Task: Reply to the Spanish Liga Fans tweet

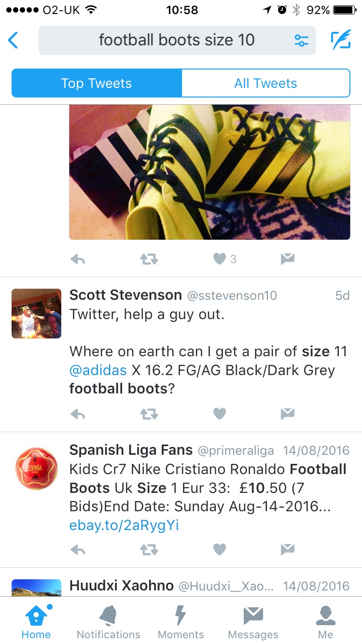Action: pyautogui.click(x=78, y=549)
